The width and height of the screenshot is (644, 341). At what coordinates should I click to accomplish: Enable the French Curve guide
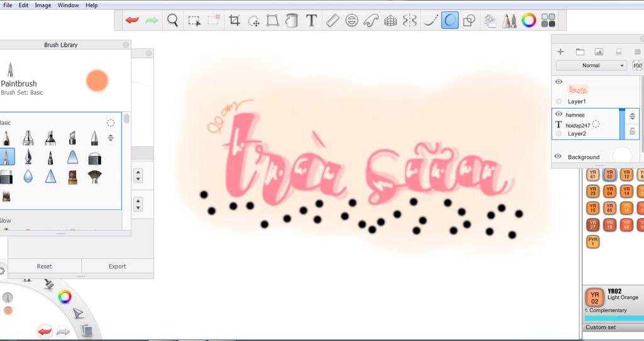pos(371,20)
